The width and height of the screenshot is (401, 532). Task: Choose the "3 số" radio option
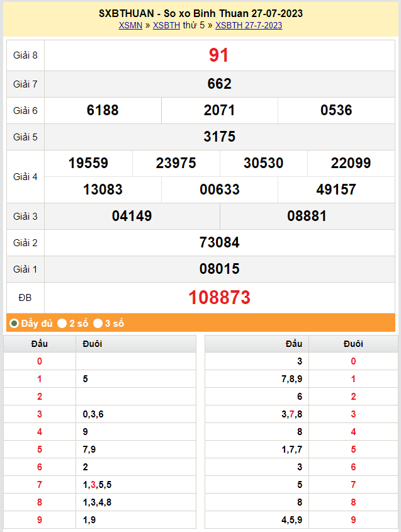coord(98,324)
